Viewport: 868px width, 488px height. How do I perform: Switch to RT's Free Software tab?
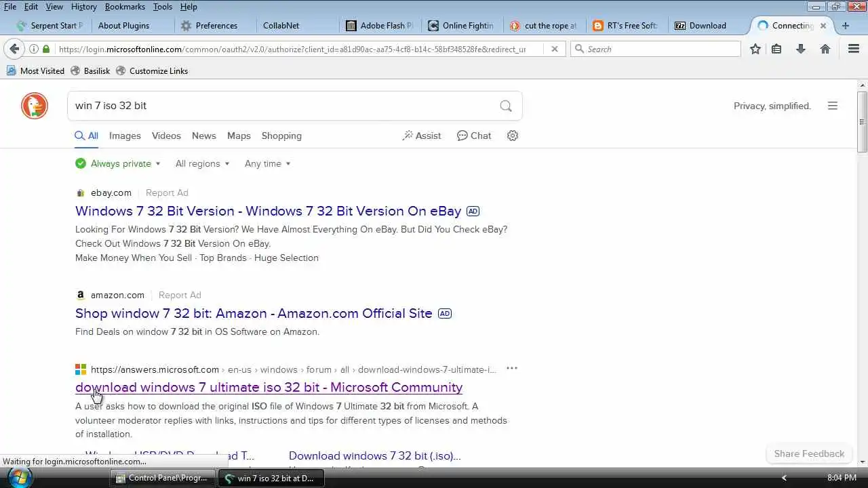tap(625, 26)
